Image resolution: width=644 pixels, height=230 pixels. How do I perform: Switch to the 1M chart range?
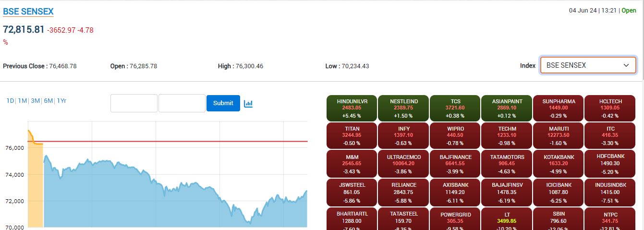point(22,101)
